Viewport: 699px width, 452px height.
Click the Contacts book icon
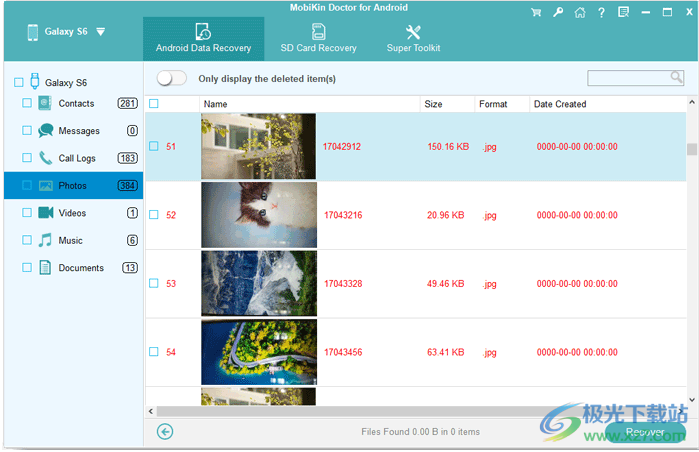[45, 103]
